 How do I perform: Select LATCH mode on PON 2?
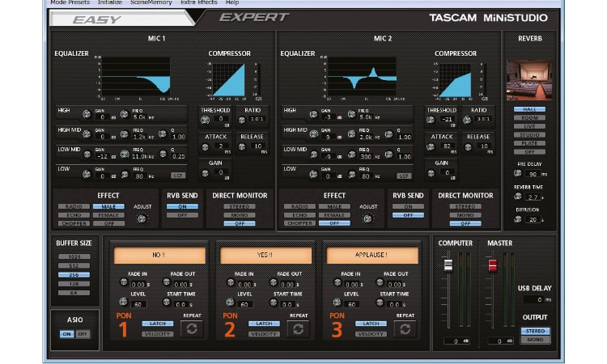(x=264, y=324)
